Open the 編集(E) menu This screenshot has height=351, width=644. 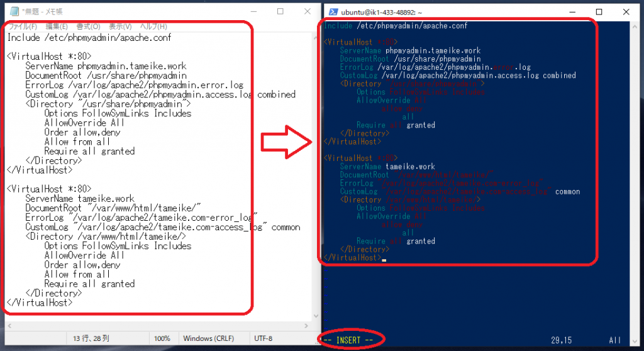coord(56,26)
